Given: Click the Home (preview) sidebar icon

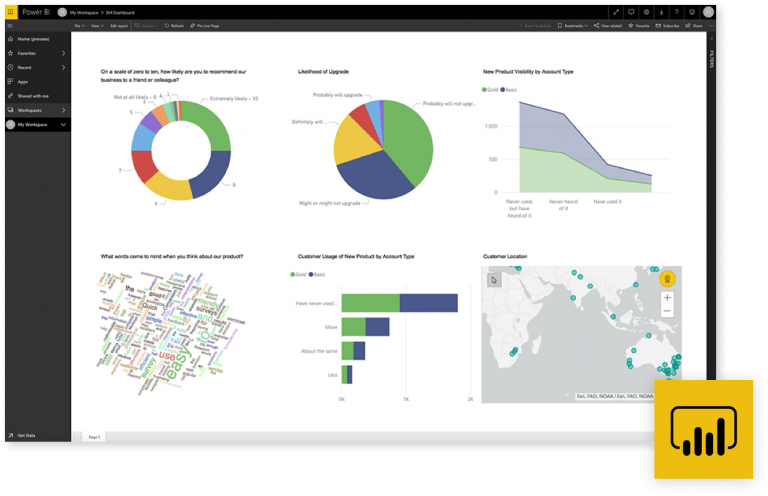Looking at the screenshot, I should [11, 39].
